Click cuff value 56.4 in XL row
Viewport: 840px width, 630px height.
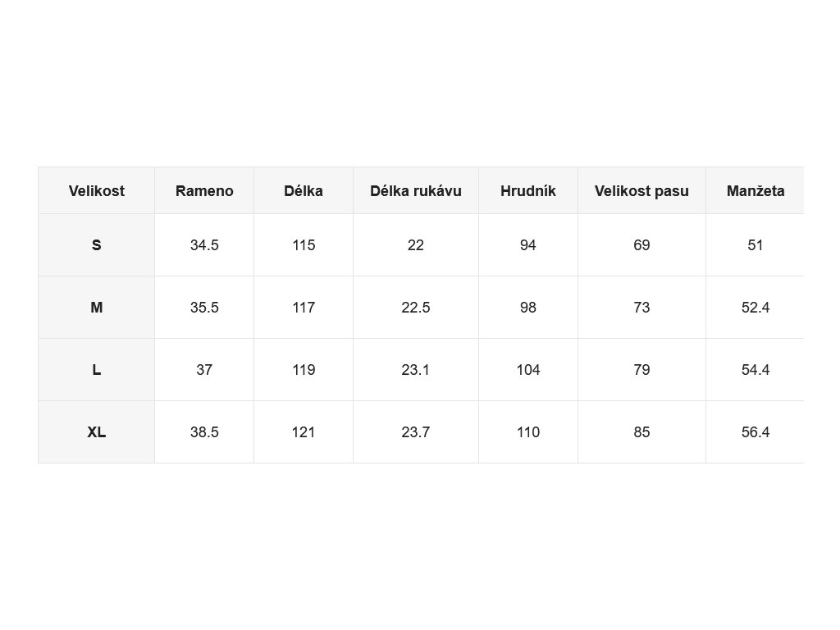coord(756,431)
